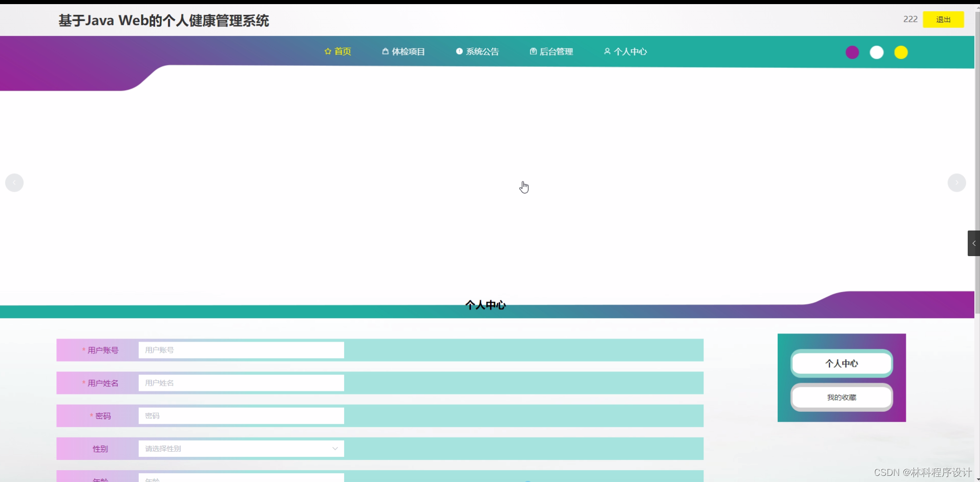Viewport: 980px width, 482px height.
Task: Select the white carousel indicator dot
Action: (x=877, y=52)
